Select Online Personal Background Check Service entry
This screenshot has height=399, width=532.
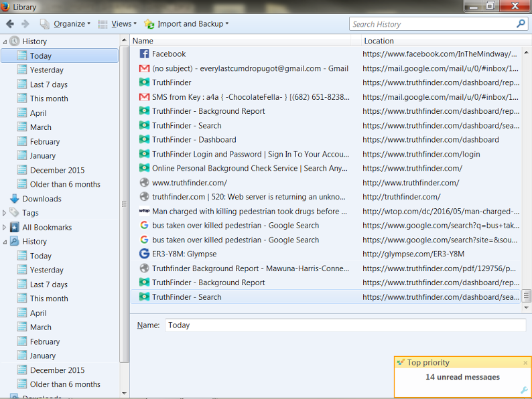326,168
